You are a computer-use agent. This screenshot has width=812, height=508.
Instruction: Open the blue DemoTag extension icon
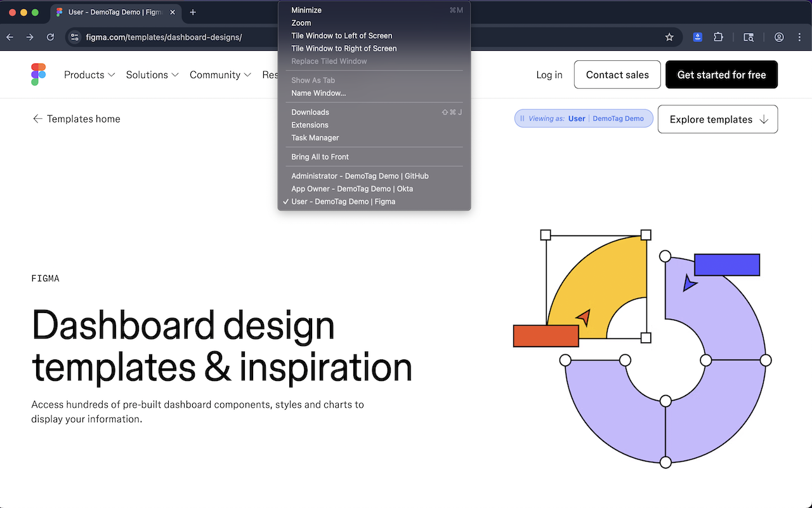pyautogui.click(x=698, y=37)
